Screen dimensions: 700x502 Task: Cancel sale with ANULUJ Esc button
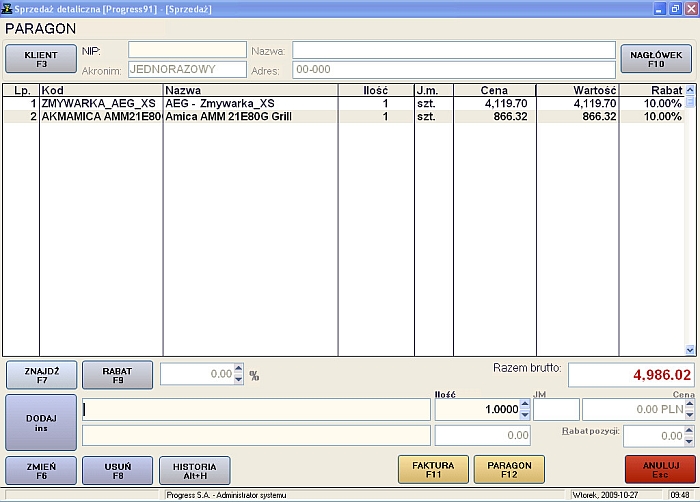pos(660,469)
